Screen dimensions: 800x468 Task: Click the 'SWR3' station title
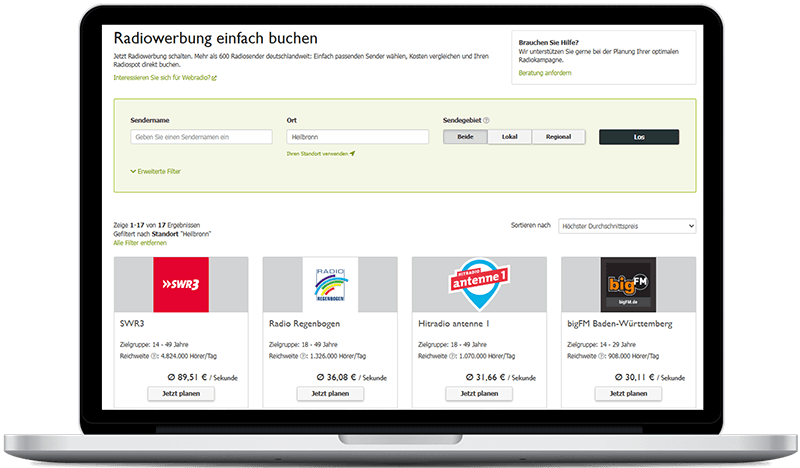click(132, 324)
